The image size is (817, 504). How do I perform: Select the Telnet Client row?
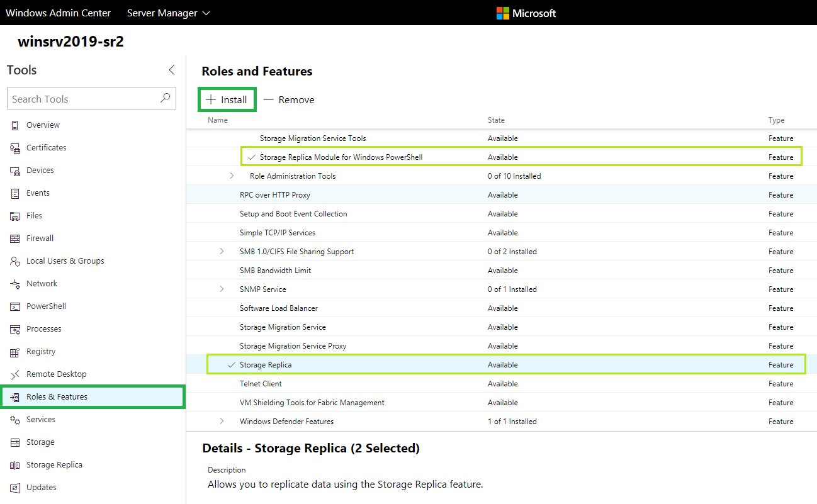pos(502,384)
